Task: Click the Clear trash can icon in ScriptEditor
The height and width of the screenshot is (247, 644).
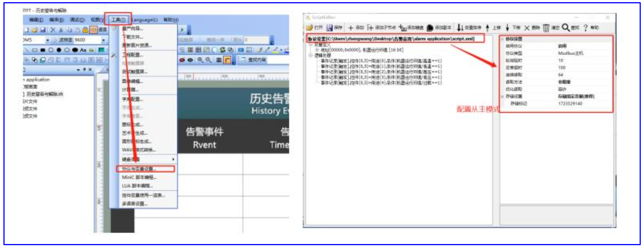Action: (x=546, y=27)
